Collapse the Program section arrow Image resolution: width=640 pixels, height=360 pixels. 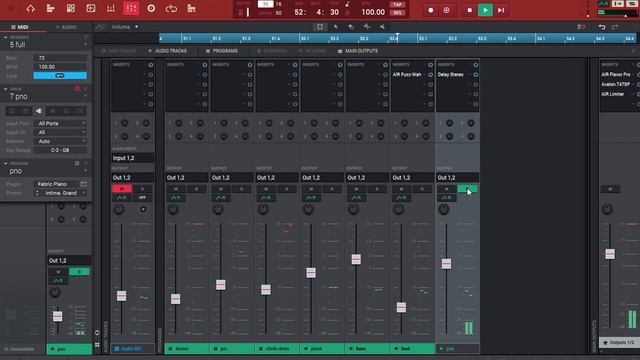tap(6, 163)
